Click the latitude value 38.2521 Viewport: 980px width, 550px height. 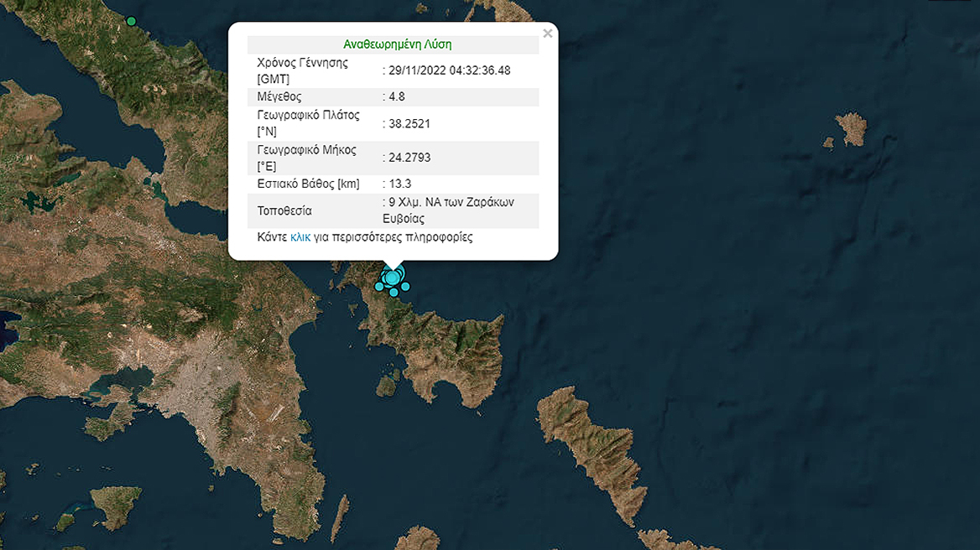tap(409, 123)
